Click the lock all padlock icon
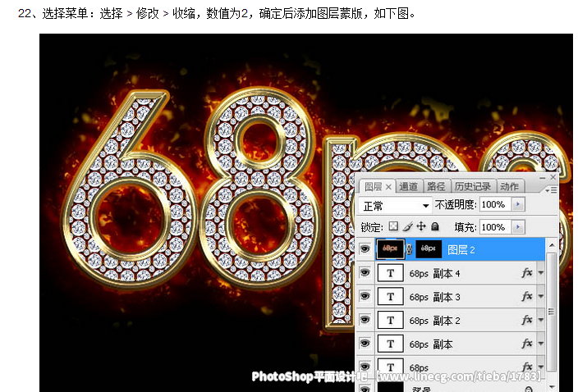 pos(435,226)
